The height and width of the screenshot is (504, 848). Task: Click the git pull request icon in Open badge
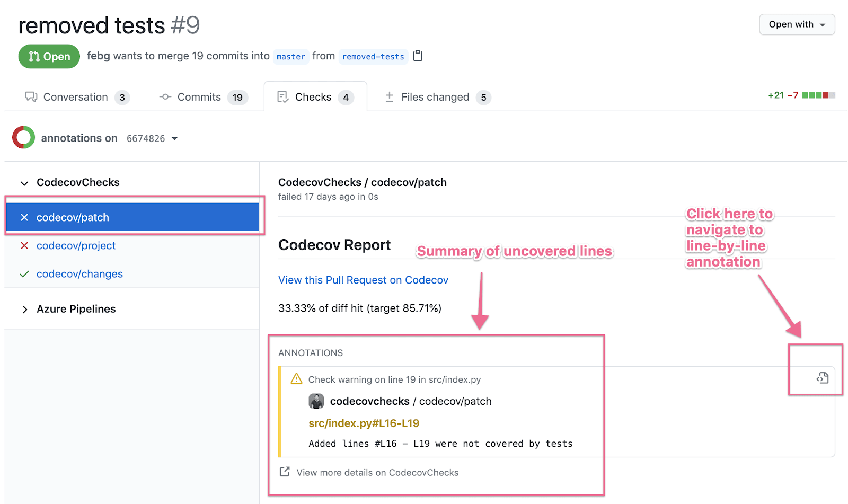(33, 56)
